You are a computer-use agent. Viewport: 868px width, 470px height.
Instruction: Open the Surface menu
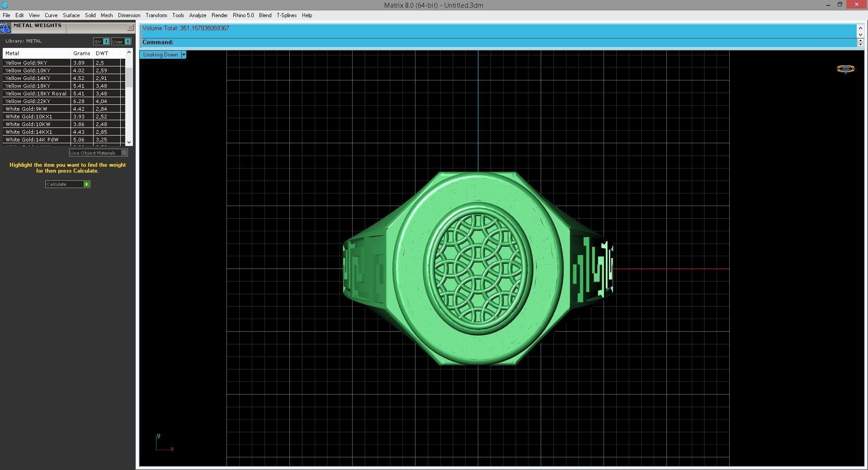click(71, 15)
